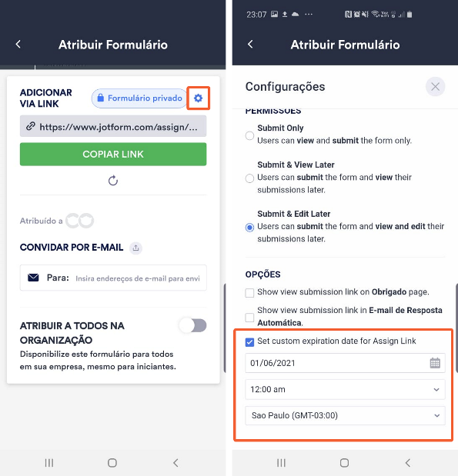Open link settings gear icon

click(x=198, y=98)
